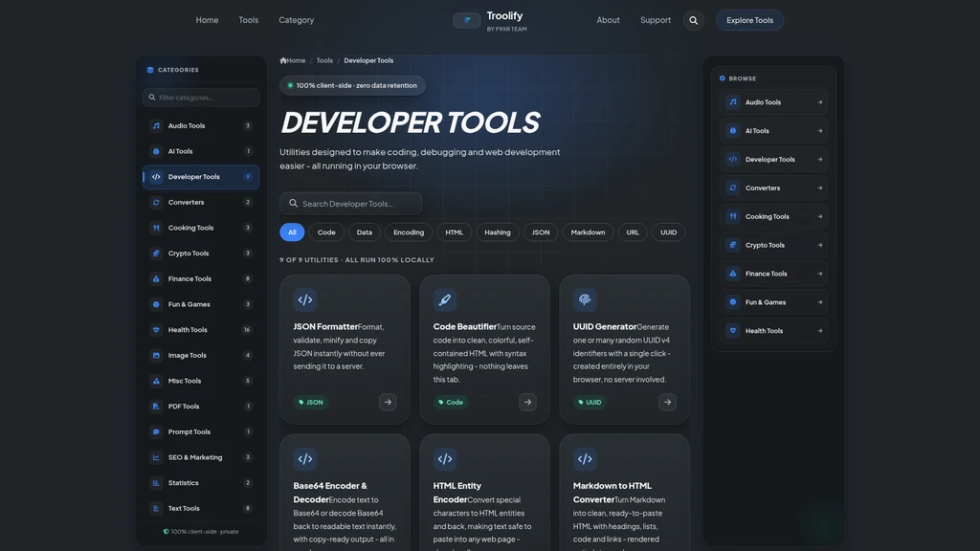Click Crypto Tools icon in Categories sidebar

pos(156,253)
